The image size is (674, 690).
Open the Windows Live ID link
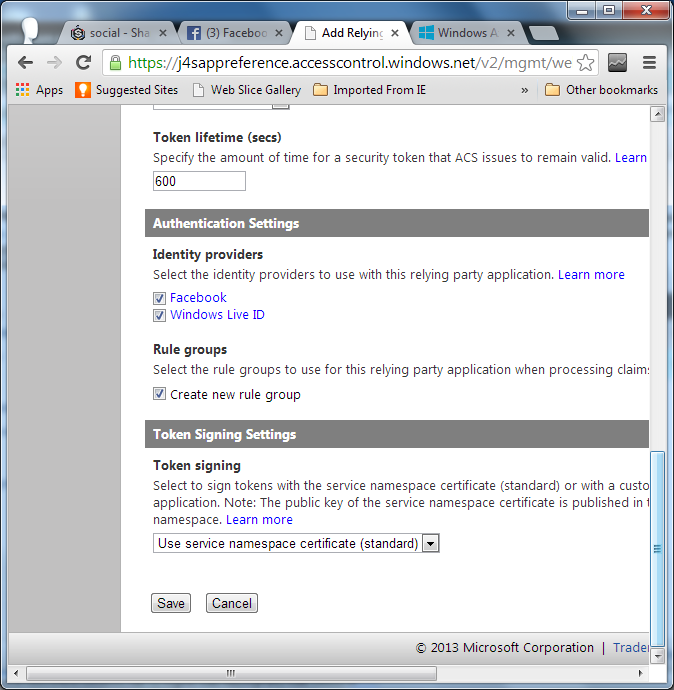point(217,315)
